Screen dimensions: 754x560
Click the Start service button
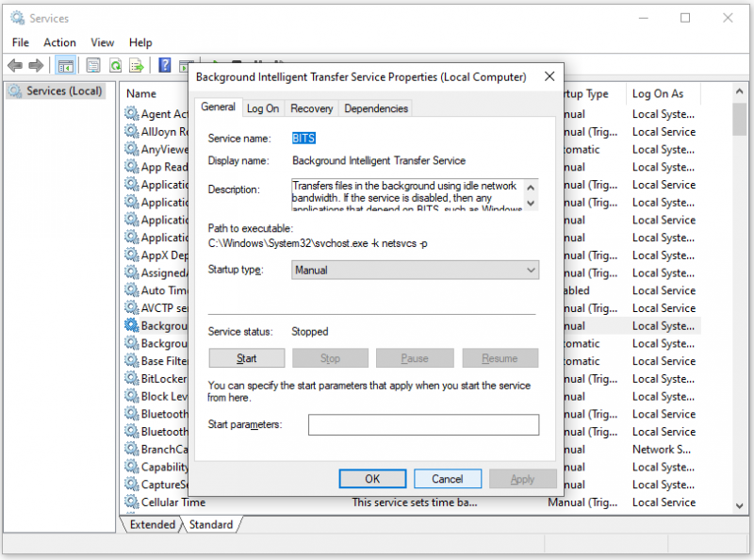pos(247,358)
